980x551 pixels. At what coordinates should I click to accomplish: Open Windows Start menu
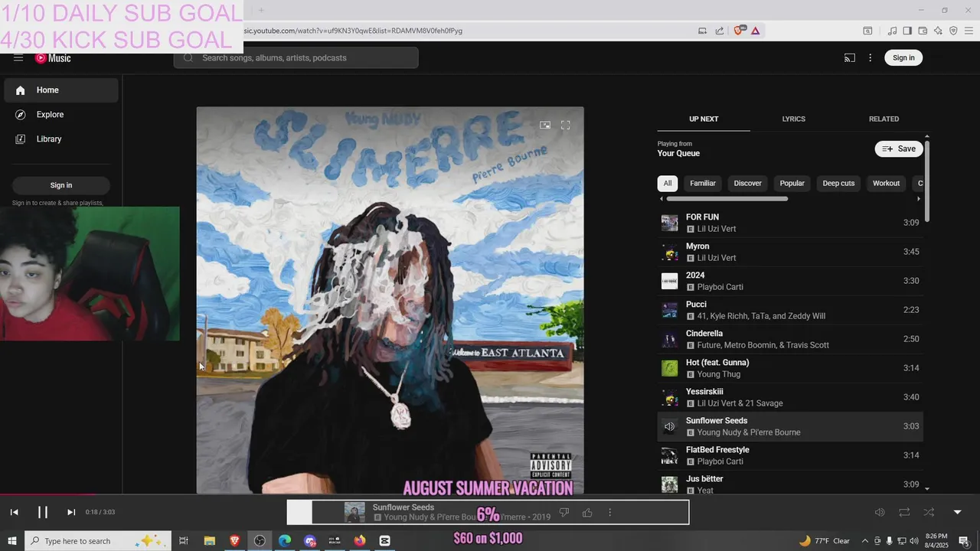pyautogui.click(x=12, y=541)
